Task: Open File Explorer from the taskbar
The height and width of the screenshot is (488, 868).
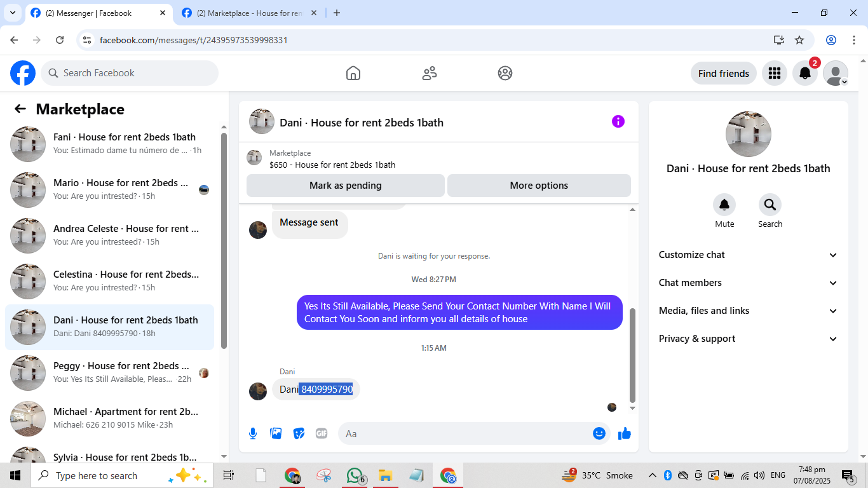Action: tap(385, 475)
